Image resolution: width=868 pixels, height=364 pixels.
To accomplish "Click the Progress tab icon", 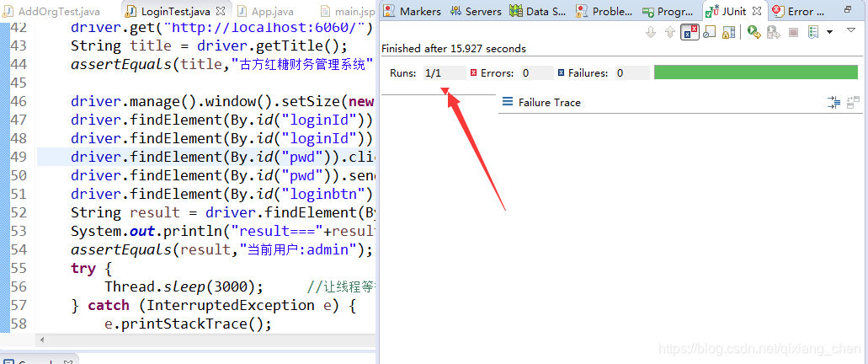I will click(647, 11).
